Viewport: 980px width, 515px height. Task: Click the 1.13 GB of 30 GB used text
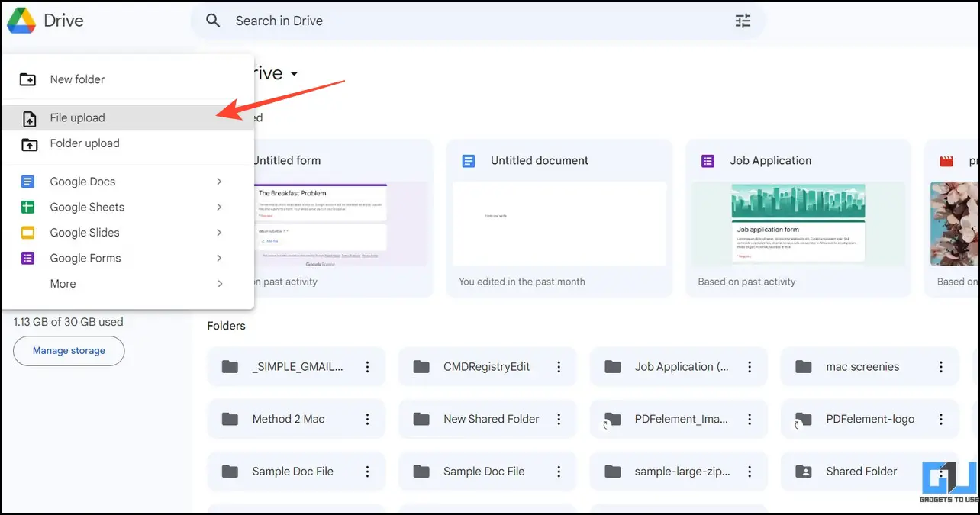(68, 322)
